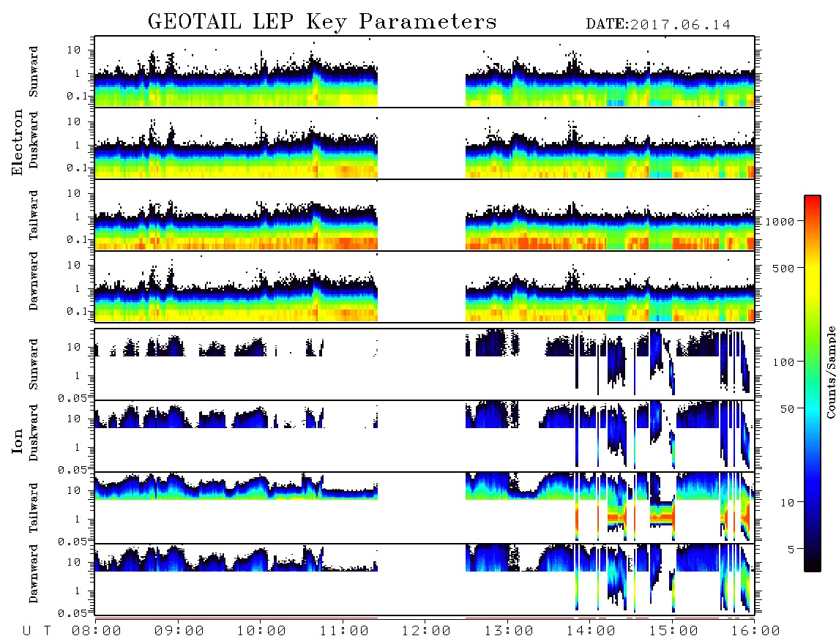Click the 14:00 time axis label
The height and width of the screenshot is (644, 836).
pyautogui.click(x=591, y=631)
